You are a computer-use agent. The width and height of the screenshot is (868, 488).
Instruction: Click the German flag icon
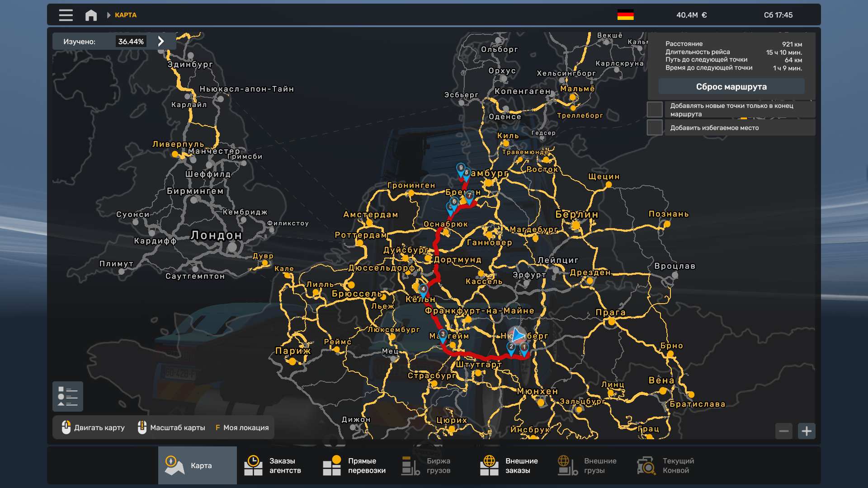[625, 15]
